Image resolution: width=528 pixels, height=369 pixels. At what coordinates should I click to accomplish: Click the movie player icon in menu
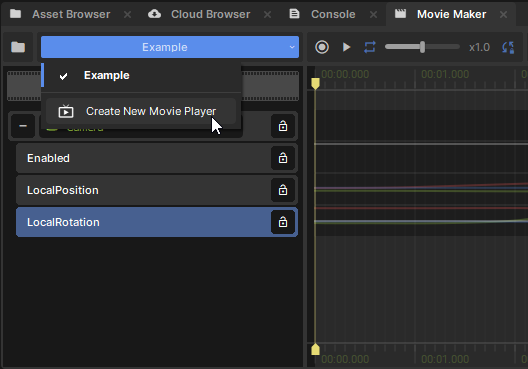(x=66, y=111)
